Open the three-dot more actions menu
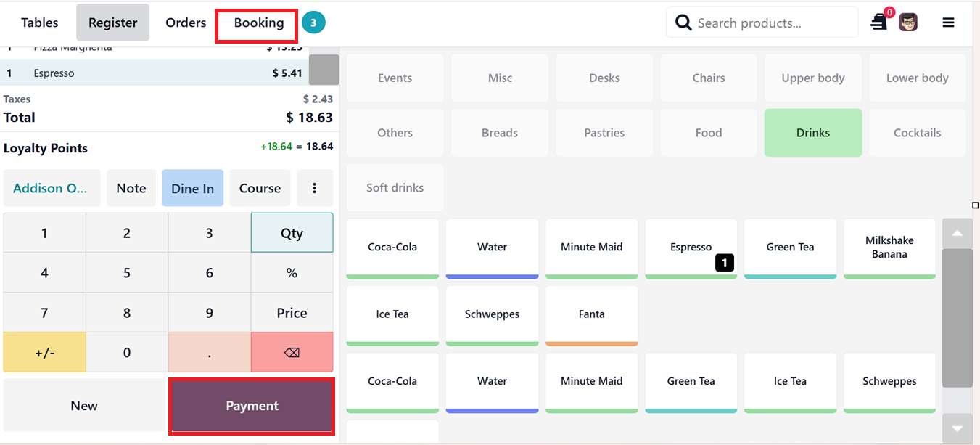This screenshot has width=980, height=445. [314, 188]
